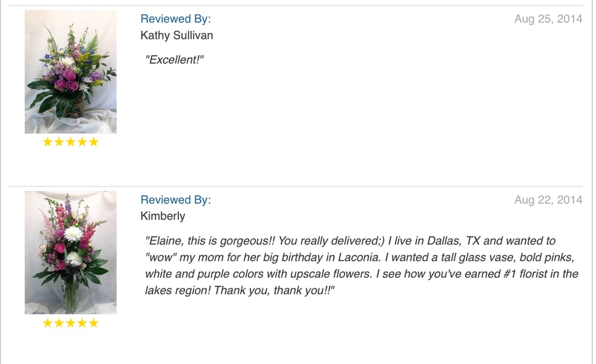
Task: Click the middle star of Kathy Sullivan's rating
Action: (x=70, y=142)
